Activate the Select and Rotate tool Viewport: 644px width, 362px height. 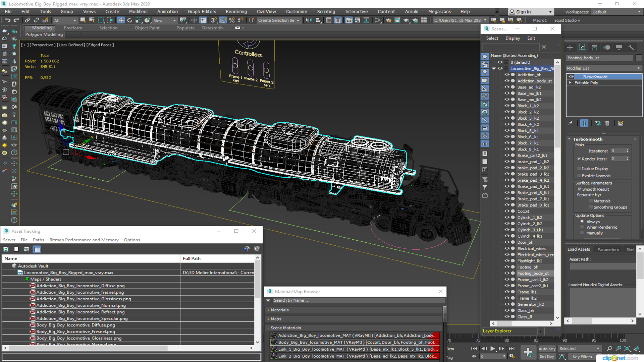tap(129, 20)
